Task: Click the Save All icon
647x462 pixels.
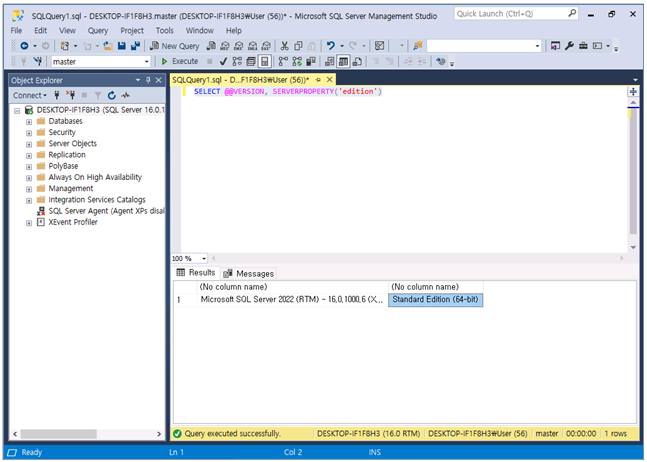Action: tap(135, 46)
